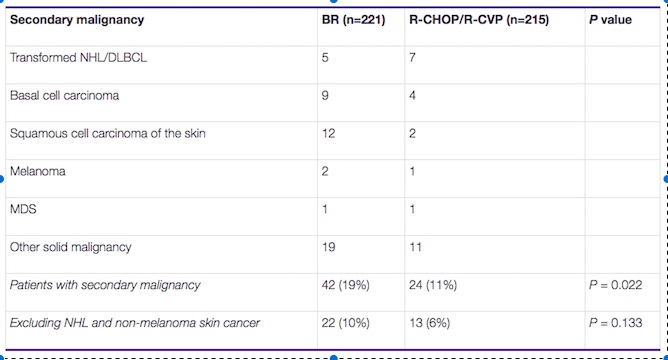668x360 pixels.
Task: Click the 'Other solid malignancy' row label
Action: pyautogui.click(x=71, y=247)
